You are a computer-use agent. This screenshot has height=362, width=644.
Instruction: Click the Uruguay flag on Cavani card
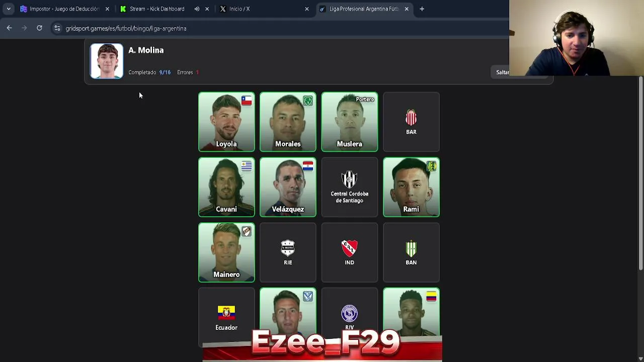[247, 166]
